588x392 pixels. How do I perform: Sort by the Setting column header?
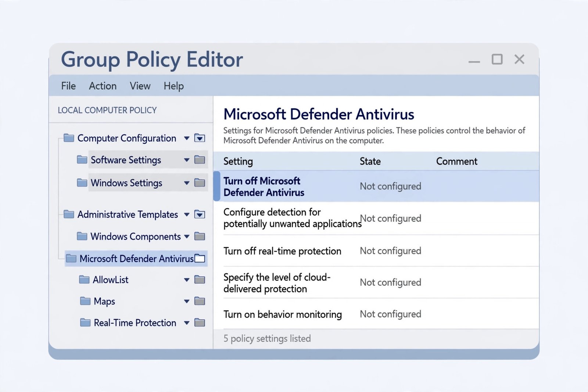pyautogui.click(x=238, y=162)
